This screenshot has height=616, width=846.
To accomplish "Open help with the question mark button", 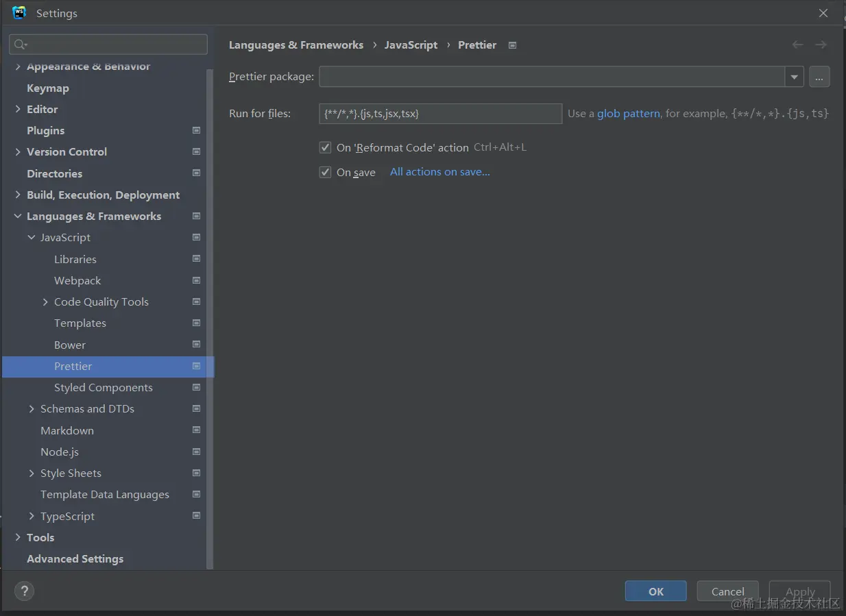I will (24, 591).
